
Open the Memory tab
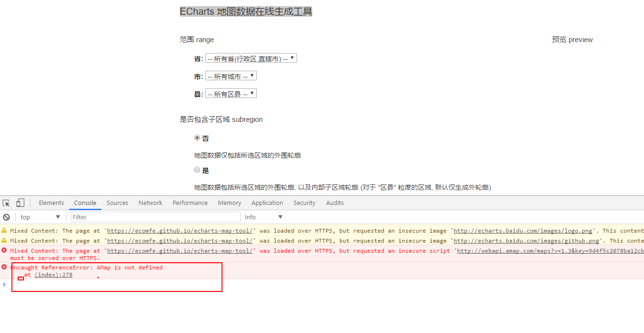tap(230, 203)
